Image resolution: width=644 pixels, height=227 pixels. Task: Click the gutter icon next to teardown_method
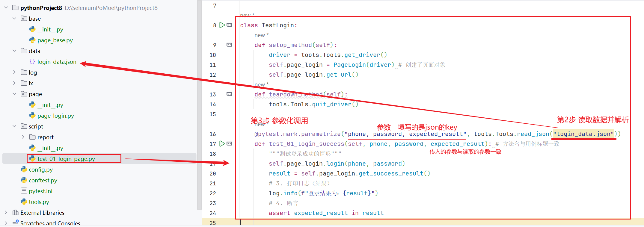(229, 94)
